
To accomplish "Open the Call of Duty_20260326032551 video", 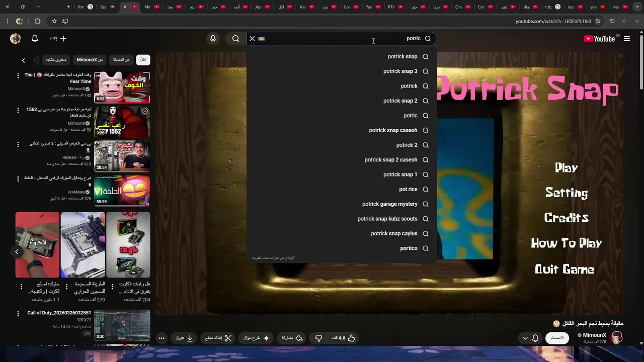I will (122, 325).
